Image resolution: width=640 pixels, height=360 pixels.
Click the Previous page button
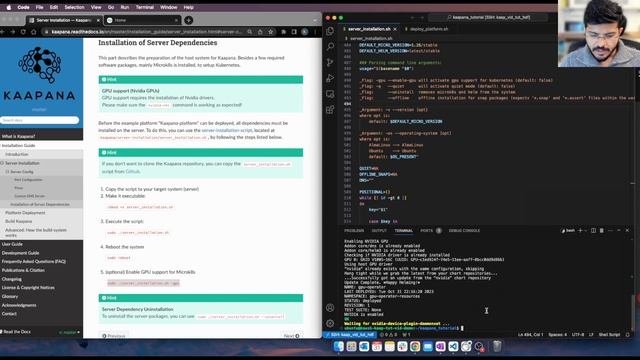(114, 336)
